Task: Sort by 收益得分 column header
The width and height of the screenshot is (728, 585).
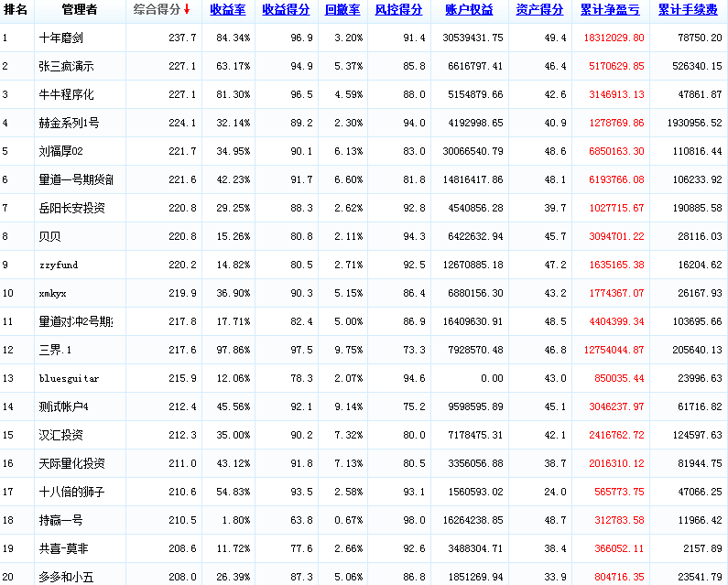Action: tap(285, 10)
